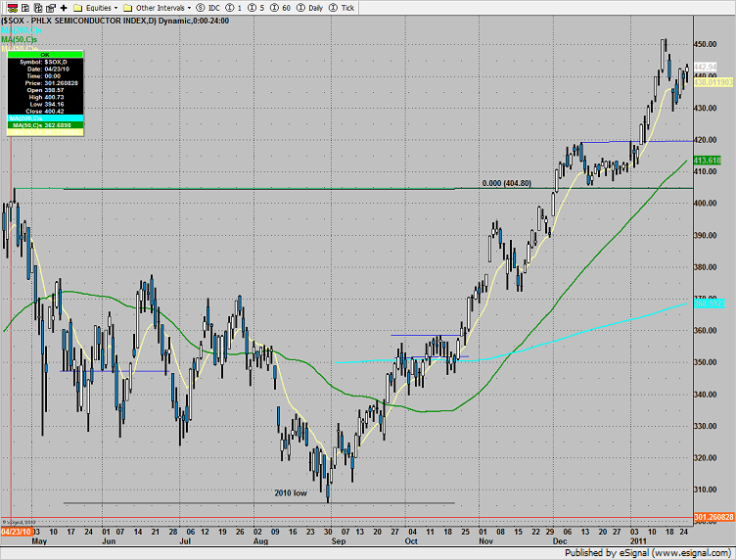
Task: Click the red 301.260828 price marker
Action: coord(713,519)
